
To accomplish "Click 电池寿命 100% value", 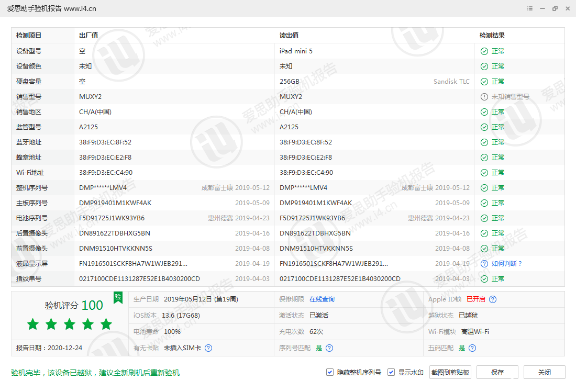I will (x=172, y=331).
